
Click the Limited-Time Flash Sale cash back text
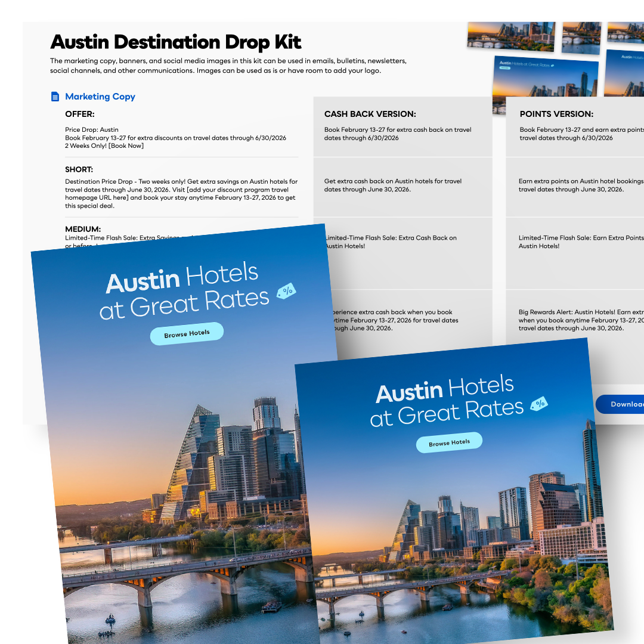click(391, 241)
